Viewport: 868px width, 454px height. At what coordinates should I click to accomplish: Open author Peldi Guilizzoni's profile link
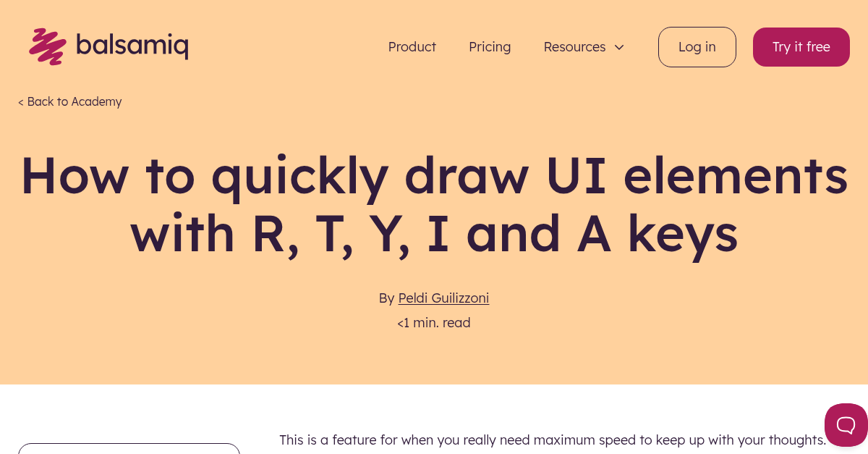[x=443, y=298]
